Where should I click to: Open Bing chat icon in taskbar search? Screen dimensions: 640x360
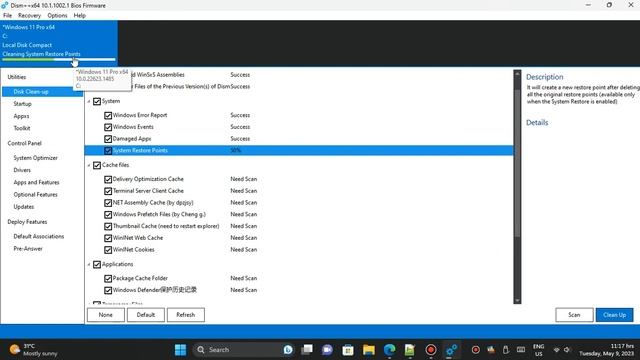tap(288, 350)
